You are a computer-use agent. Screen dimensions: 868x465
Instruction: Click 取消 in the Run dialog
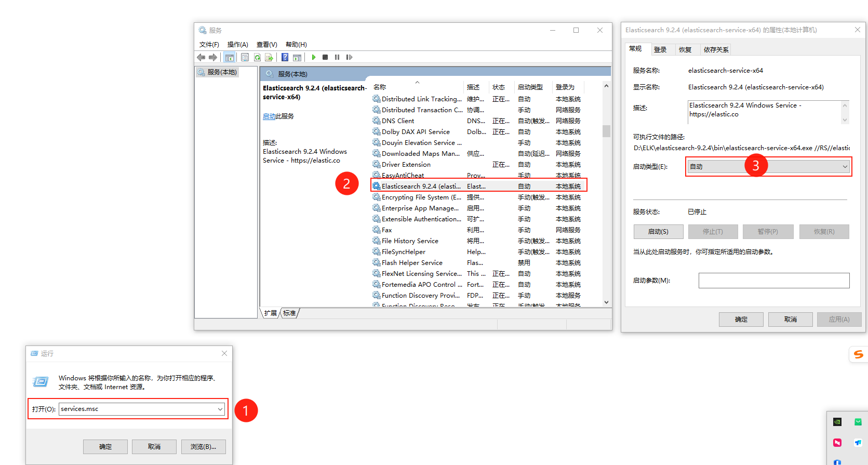(154, 447)
